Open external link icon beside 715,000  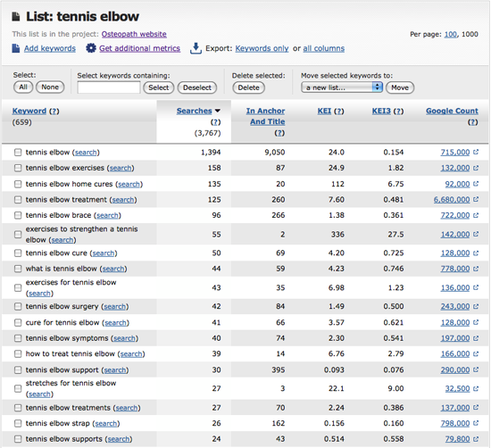pyautogui.click(x=476, y=152)
